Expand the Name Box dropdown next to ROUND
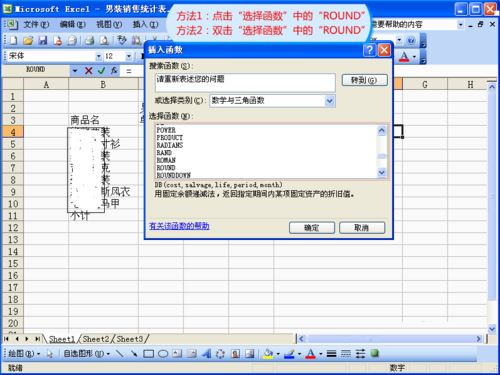 75,71
